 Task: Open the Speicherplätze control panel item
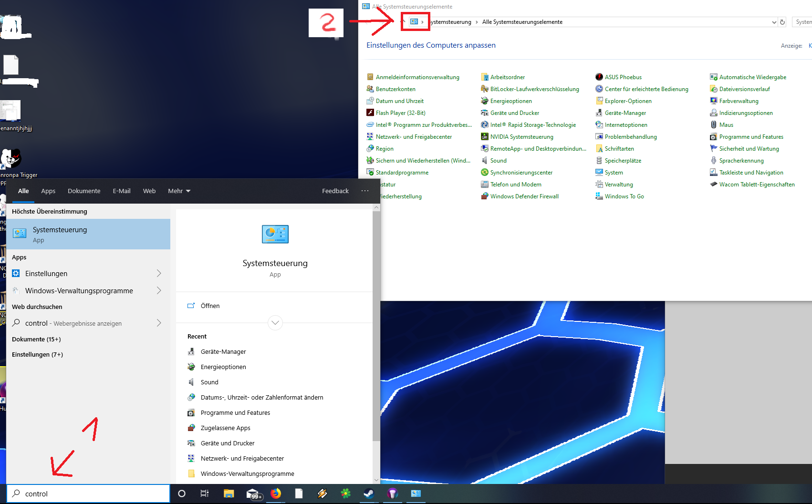(x=623, y=161)
